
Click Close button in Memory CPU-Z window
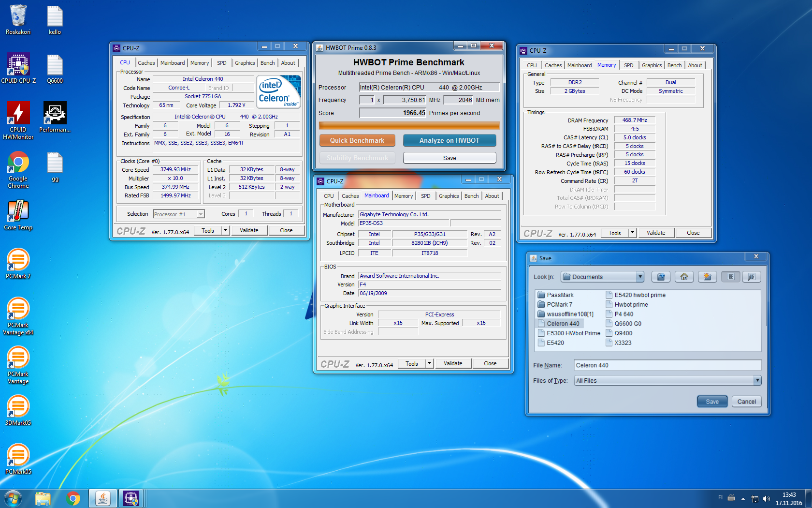click(693, 233)
